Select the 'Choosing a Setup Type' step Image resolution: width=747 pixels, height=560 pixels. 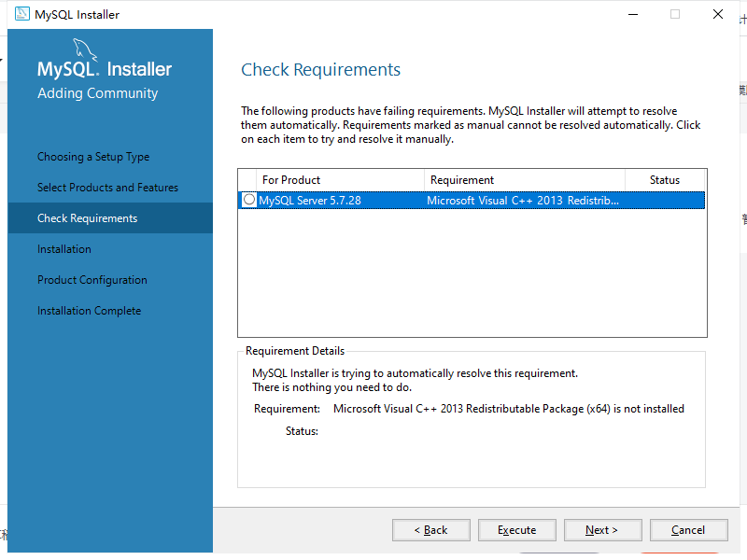(x=93, y=156)
